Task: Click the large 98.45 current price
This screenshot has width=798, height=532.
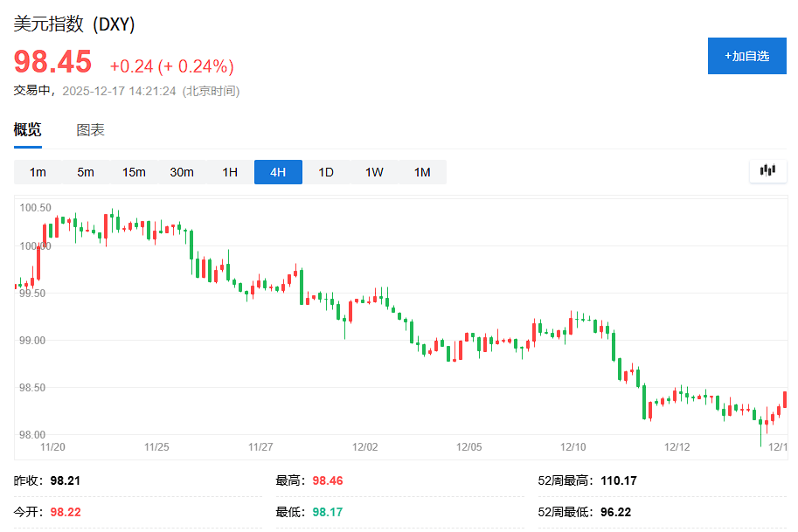Action: tap(52, 62)
